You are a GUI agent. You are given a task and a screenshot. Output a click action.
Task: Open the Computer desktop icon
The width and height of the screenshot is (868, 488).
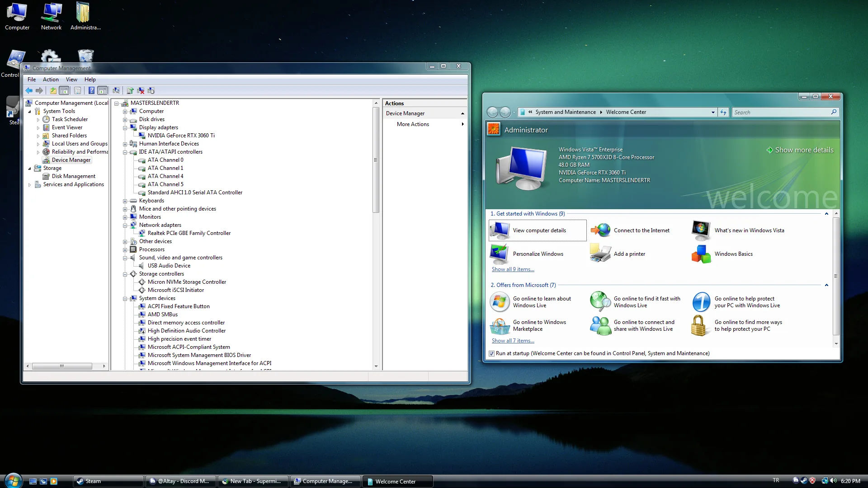click(17, 17)
